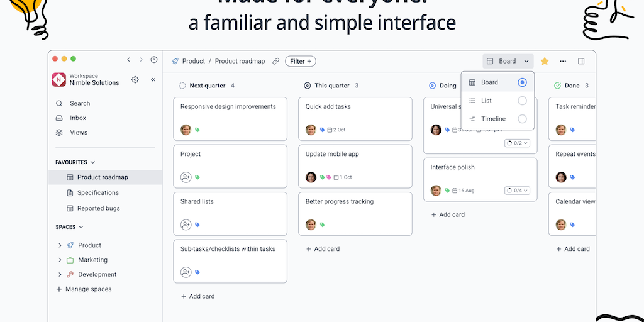Click the Filter + button
The height and width of the screenshot is (322, 644).
pos(301,61)
